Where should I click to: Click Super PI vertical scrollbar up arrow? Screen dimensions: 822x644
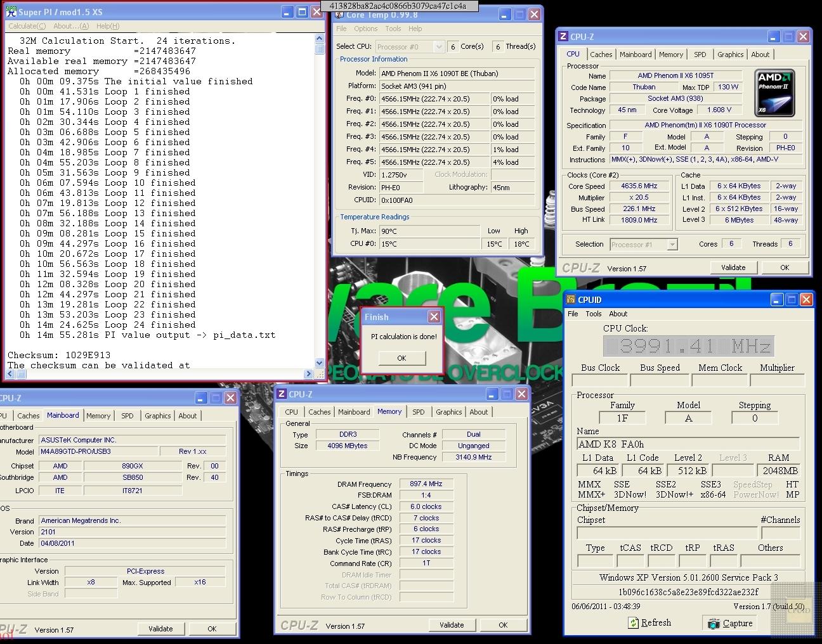tap(320, 39)
